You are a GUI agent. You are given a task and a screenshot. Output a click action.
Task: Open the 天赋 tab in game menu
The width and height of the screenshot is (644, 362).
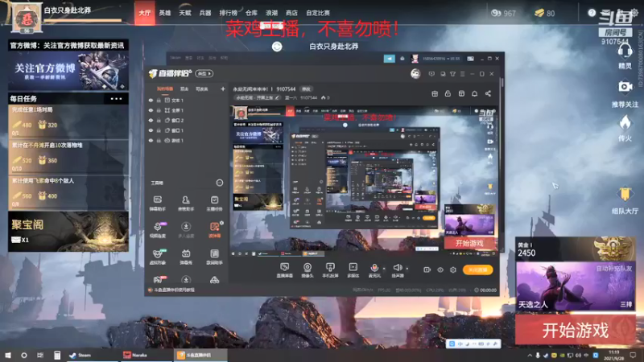click(x=185, y=13)
